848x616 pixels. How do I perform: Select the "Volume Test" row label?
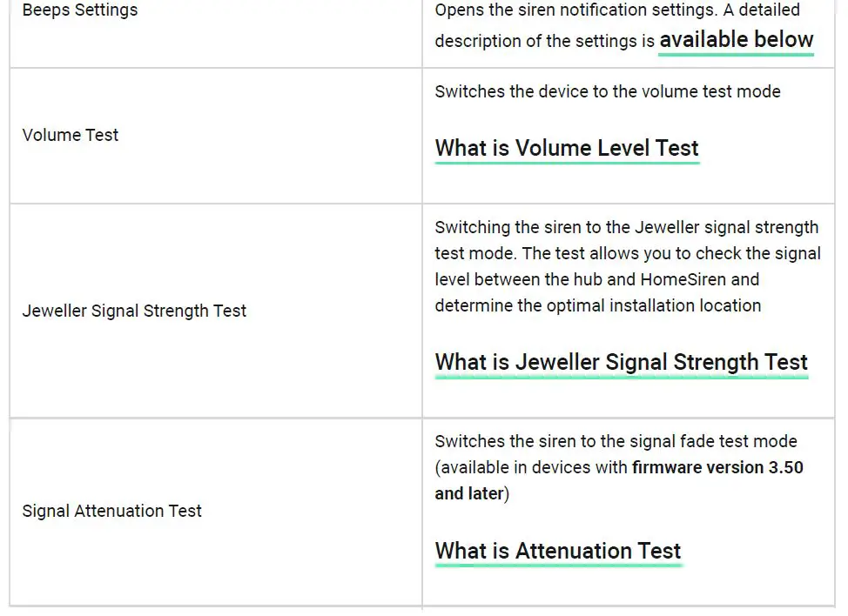coord(71,135)
